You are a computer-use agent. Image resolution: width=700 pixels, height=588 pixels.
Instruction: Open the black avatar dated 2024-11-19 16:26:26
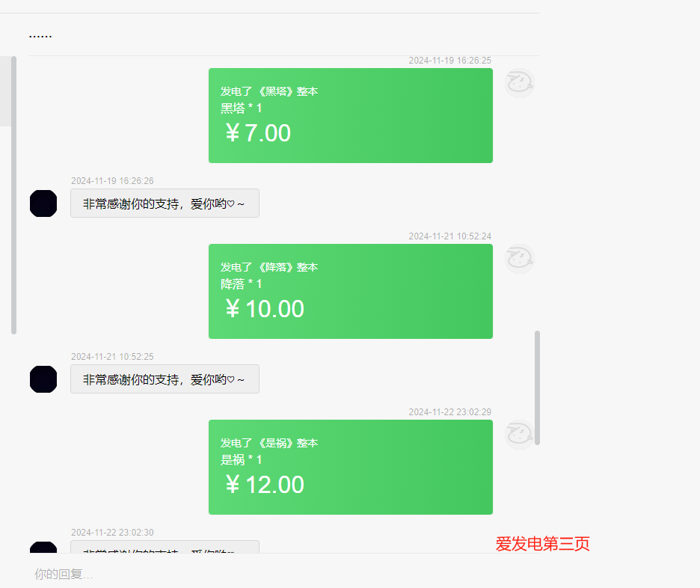43,203
